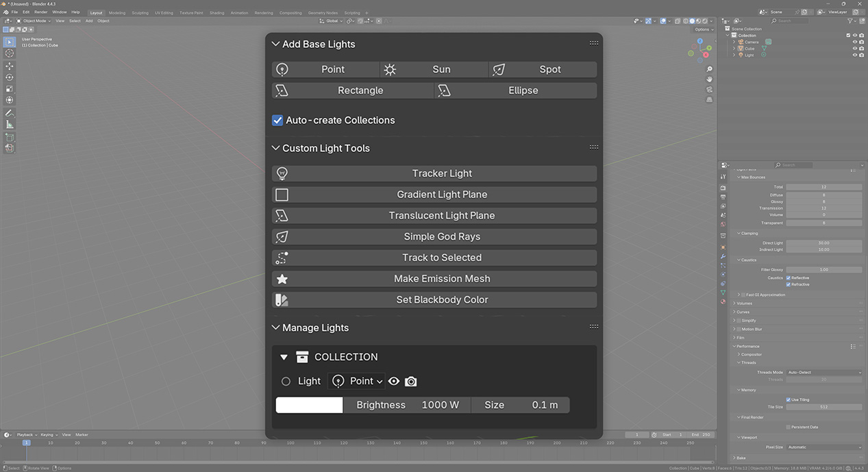Image resolution: width=868 pixels, height=472 pixels.
Task: Toggle Light viewport visibility eye in Manage Lights
Action: (394, 381)
